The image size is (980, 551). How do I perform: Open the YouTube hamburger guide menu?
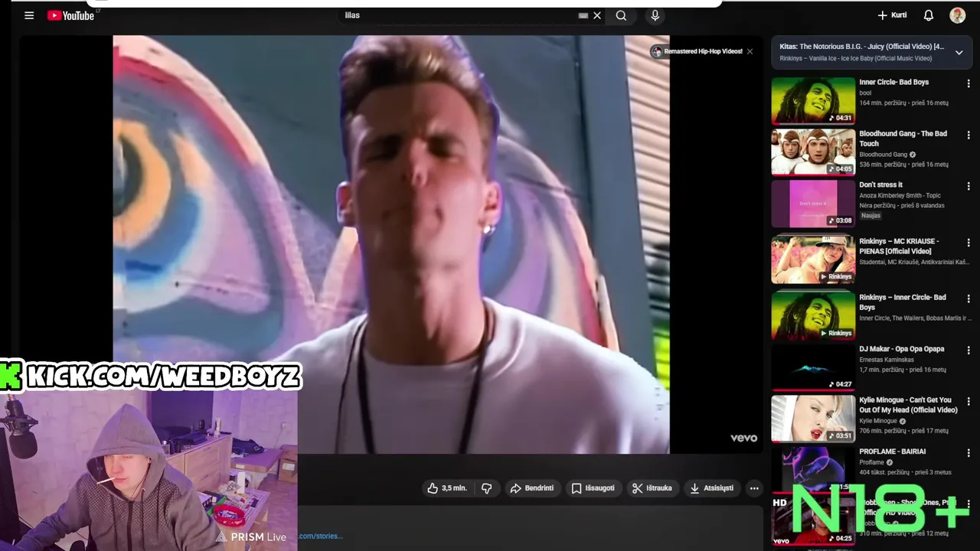point(29,15)
